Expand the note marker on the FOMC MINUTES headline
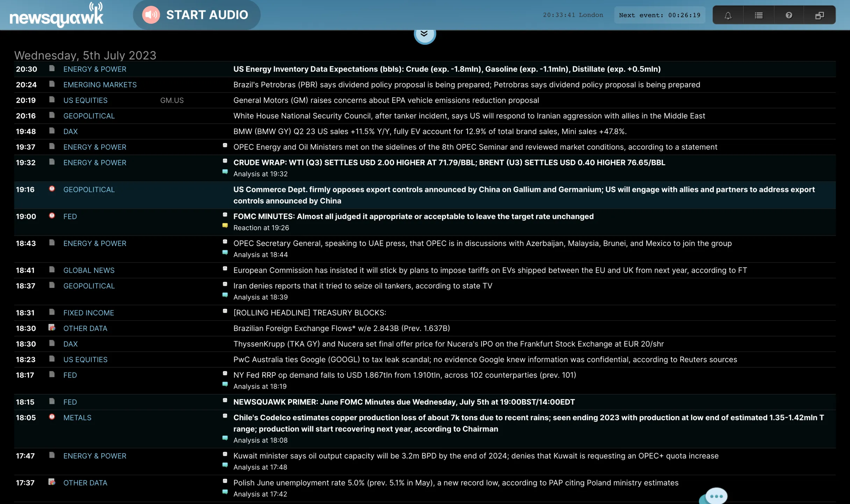The image size is (850, 504). pyautogui.click(x=225, y=215)
